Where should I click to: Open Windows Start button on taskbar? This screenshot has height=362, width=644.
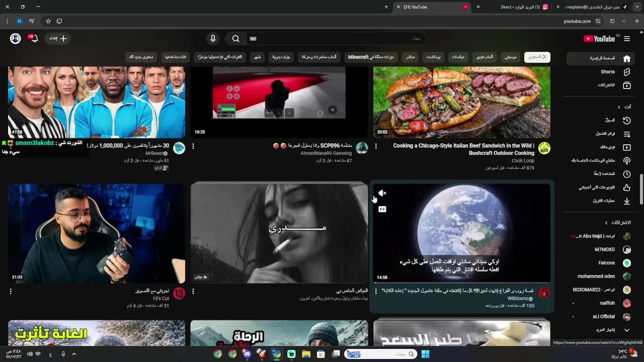tap(425, 354)
